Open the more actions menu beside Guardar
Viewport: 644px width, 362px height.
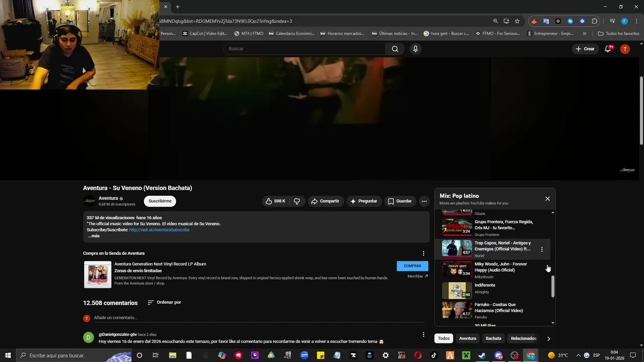click(x=424, y=201)
